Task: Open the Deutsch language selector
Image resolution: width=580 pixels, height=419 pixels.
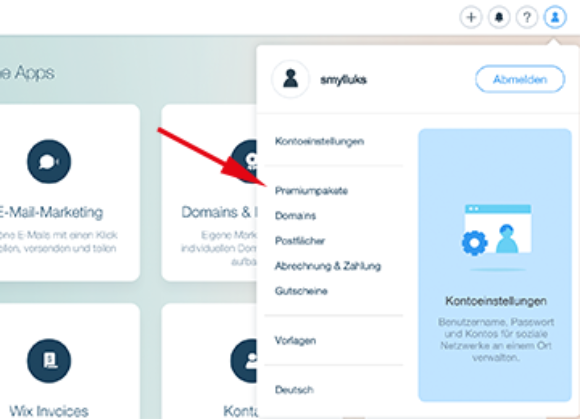Action: click(294, 390)
